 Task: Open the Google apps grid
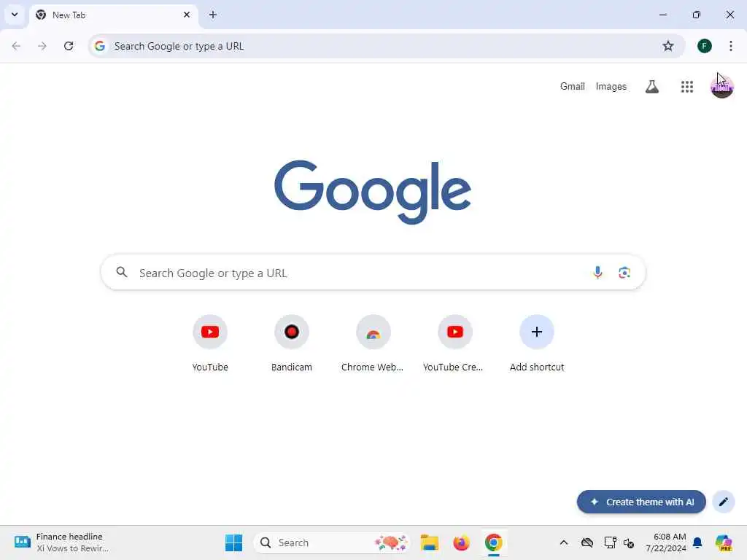coord(687,87)
